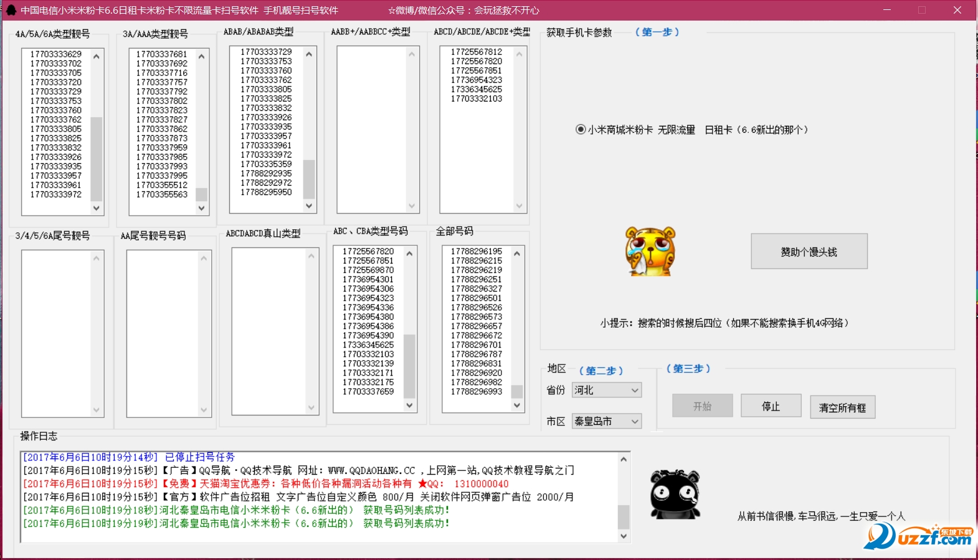
Task: Select number 17703337681 in 3A/AAA list
Action: tap(162, 54)
